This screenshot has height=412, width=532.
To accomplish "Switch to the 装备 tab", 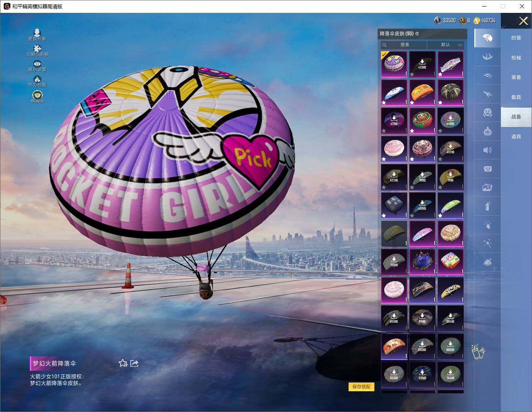I will (x=516, y=77).
